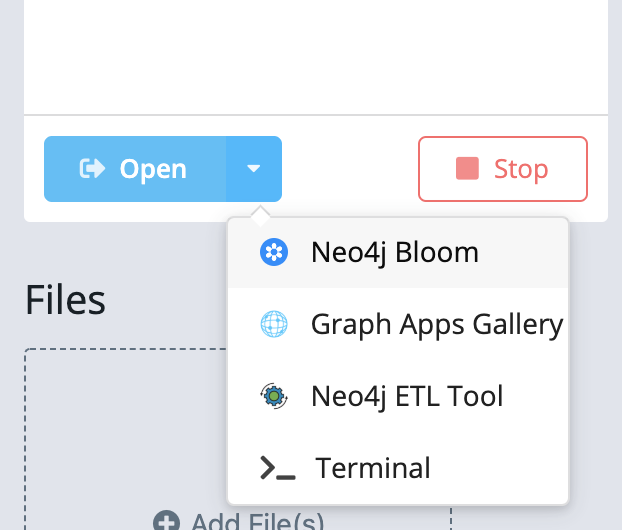Choose Terminal from the dropdown list
This screenshot has width=622, height=530.
coord(372,468)
